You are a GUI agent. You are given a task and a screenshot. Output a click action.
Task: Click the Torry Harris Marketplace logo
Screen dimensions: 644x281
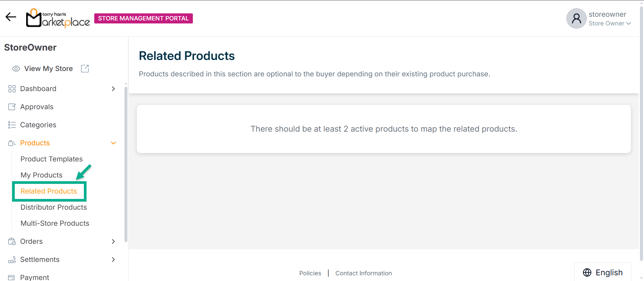[x=58, y=18]
